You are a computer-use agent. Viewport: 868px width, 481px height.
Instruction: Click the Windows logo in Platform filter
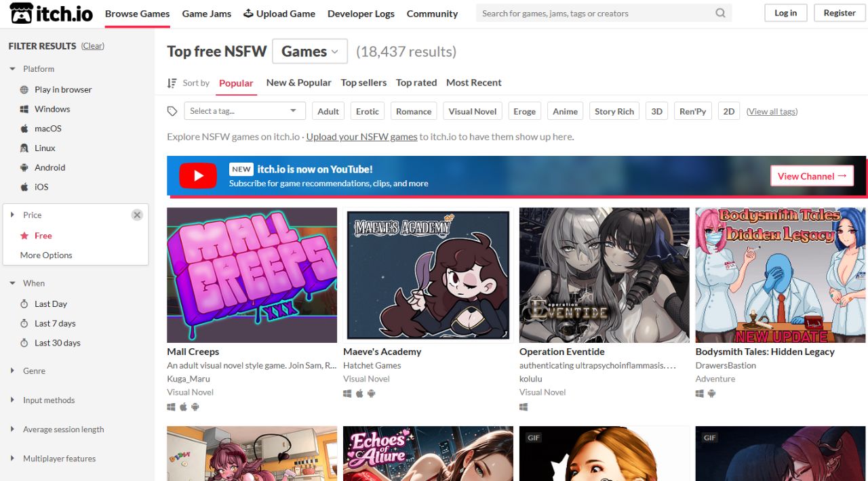[24, 109]
